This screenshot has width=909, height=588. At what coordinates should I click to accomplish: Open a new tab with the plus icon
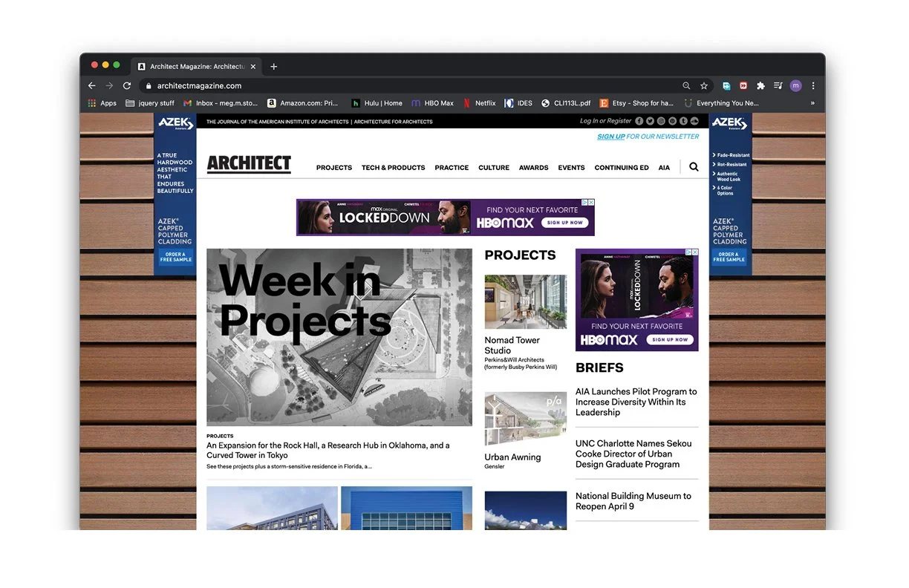click(273, 66)
